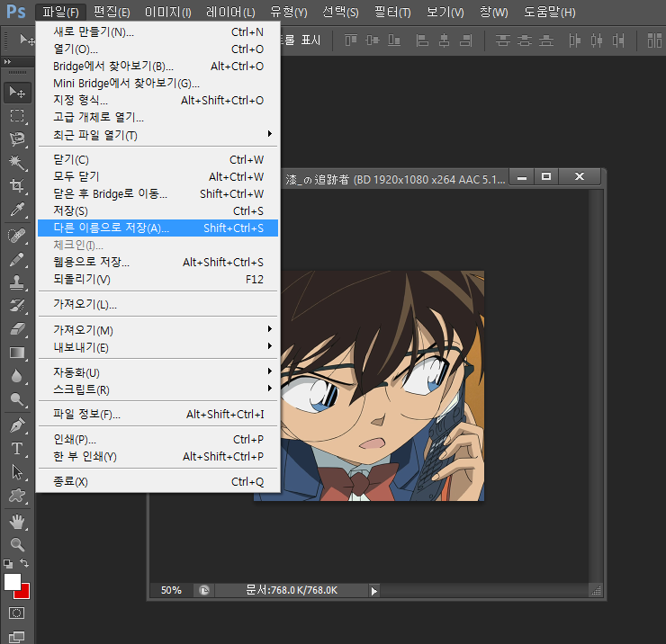
Task: Choose the Eyedropper tool
Action: (x=17, y=210)
